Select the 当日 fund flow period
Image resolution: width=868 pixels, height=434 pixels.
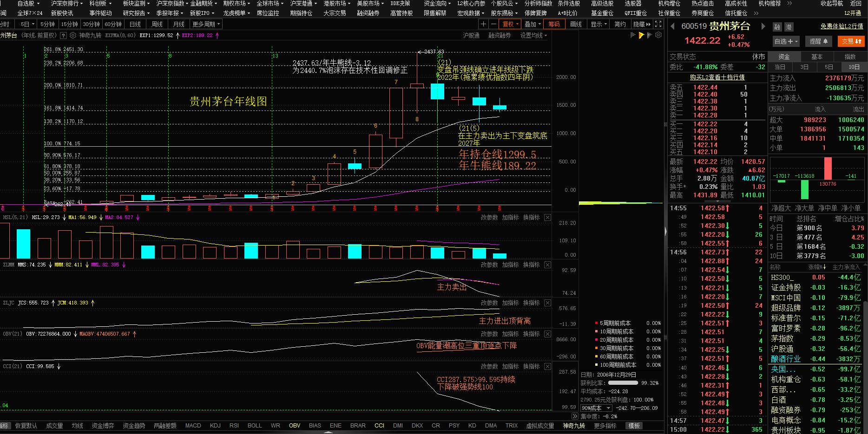(x=780, y=67)
